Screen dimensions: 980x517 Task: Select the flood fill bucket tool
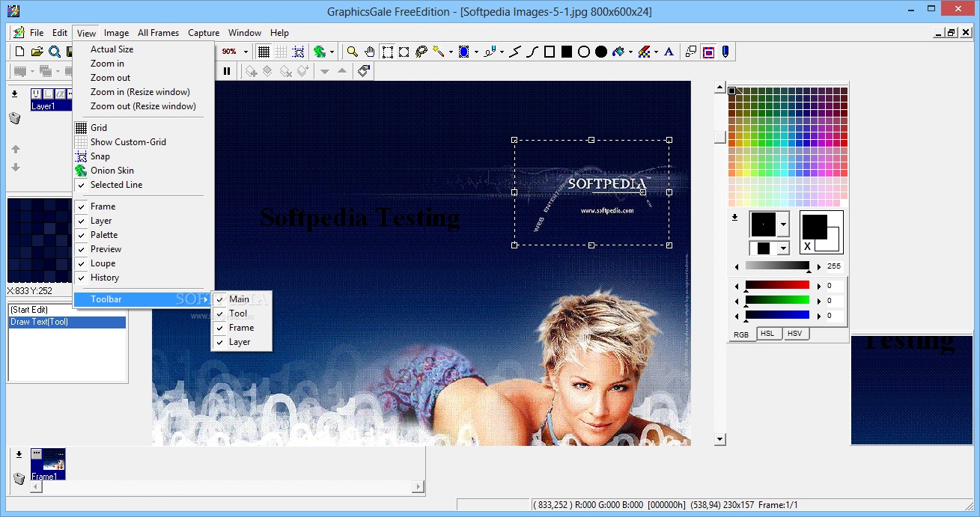618,52
